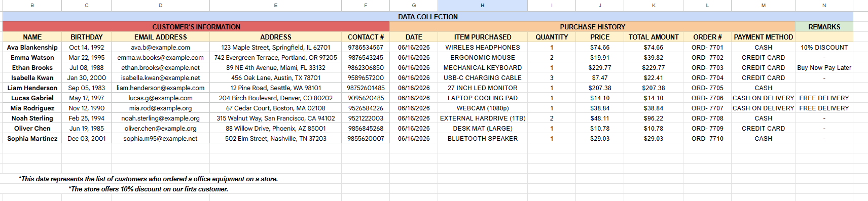The image size is (868, 201).
Task: Select the Mia Rodriguez name cell
Action: tap(32, 108)
